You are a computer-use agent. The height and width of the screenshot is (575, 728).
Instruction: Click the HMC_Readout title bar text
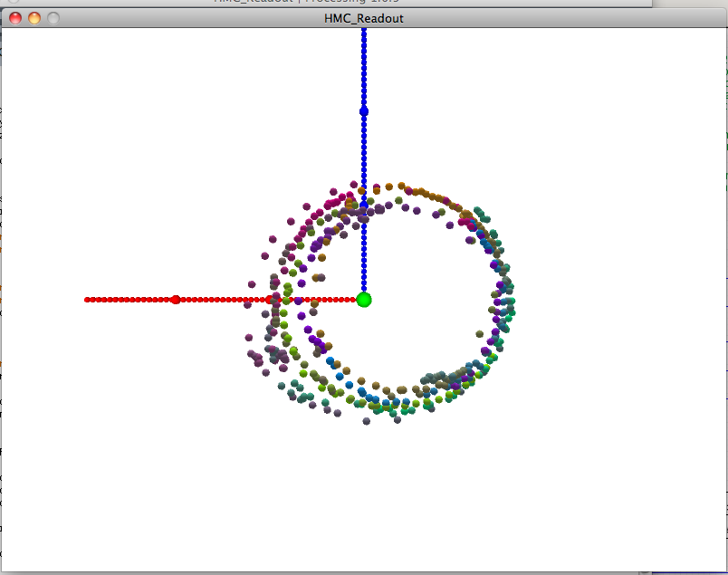coord(363,18)
